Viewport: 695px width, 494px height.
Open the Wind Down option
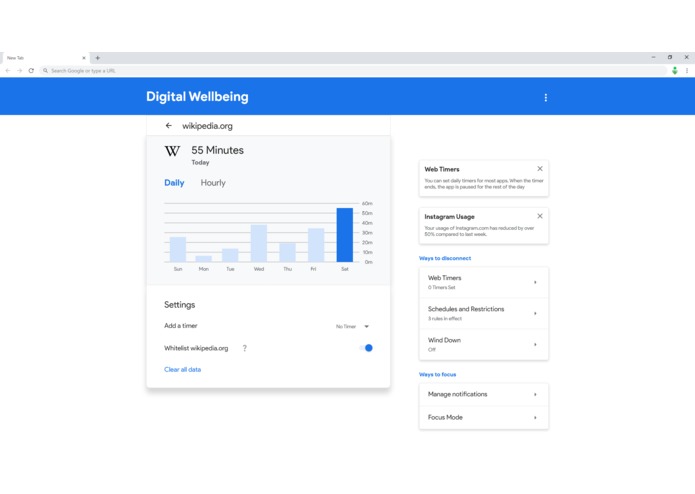[x=484, y=344]
